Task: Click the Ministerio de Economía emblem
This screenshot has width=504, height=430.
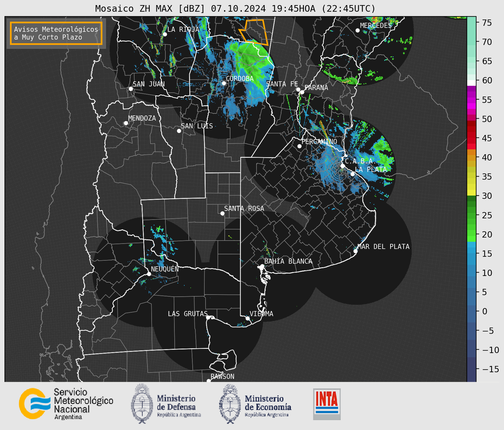Action: point(230,404)
